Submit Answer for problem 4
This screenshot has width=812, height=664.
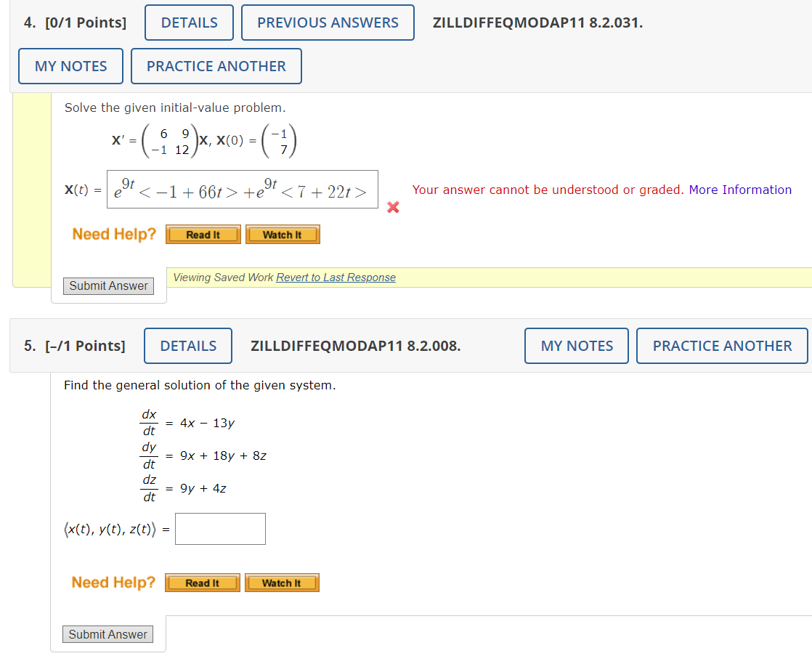(107, 286)
